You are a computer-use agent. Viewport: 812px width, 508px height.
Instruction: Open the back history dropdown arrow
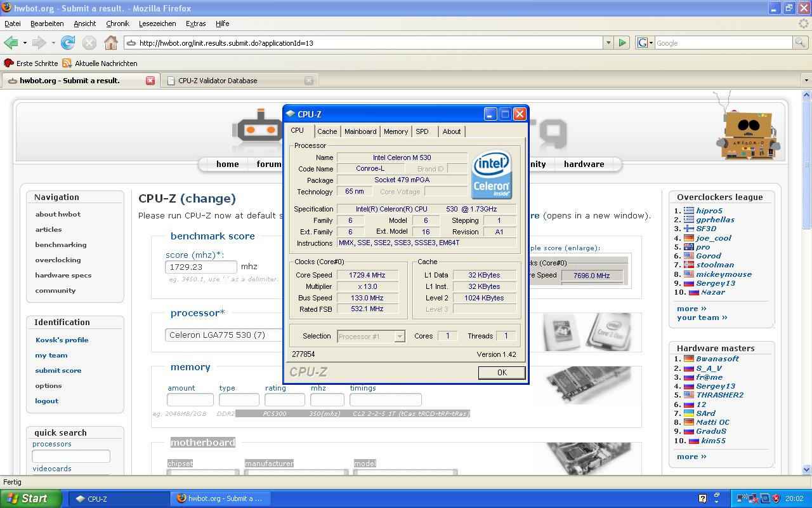pos(25,43)
